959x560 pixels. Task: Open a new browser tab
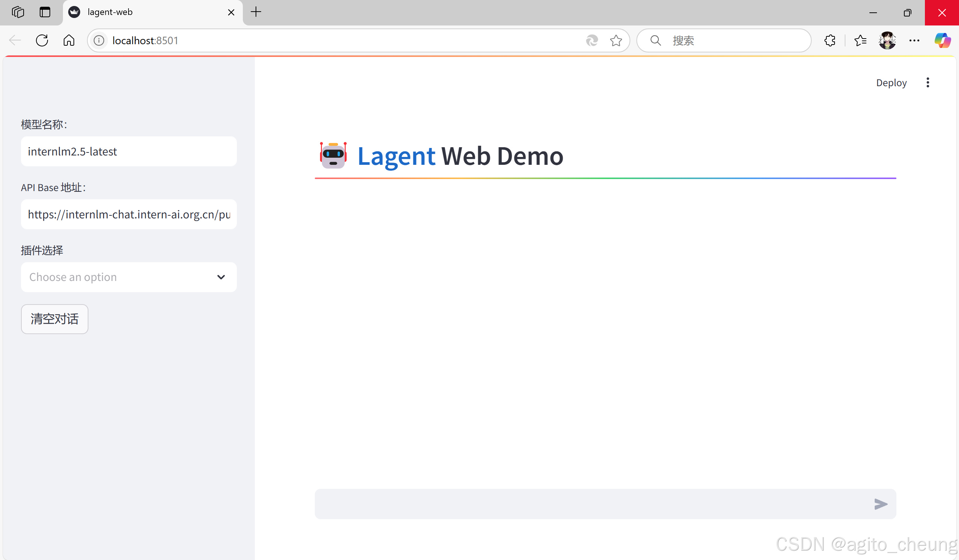click(256, 12)
